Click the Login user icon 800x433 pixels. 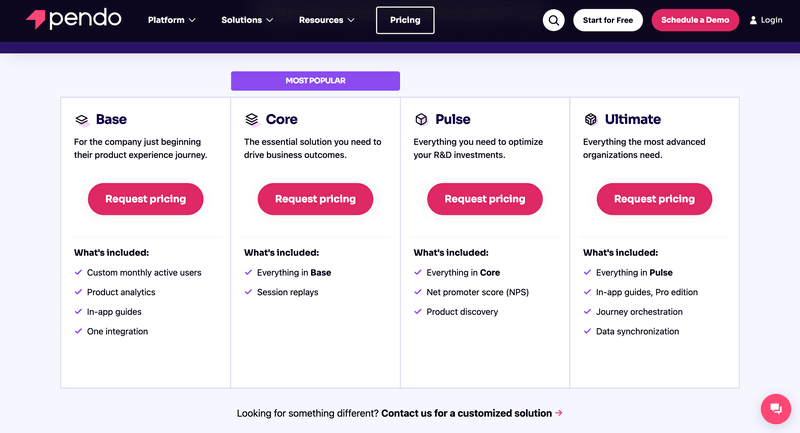(753, 20)
